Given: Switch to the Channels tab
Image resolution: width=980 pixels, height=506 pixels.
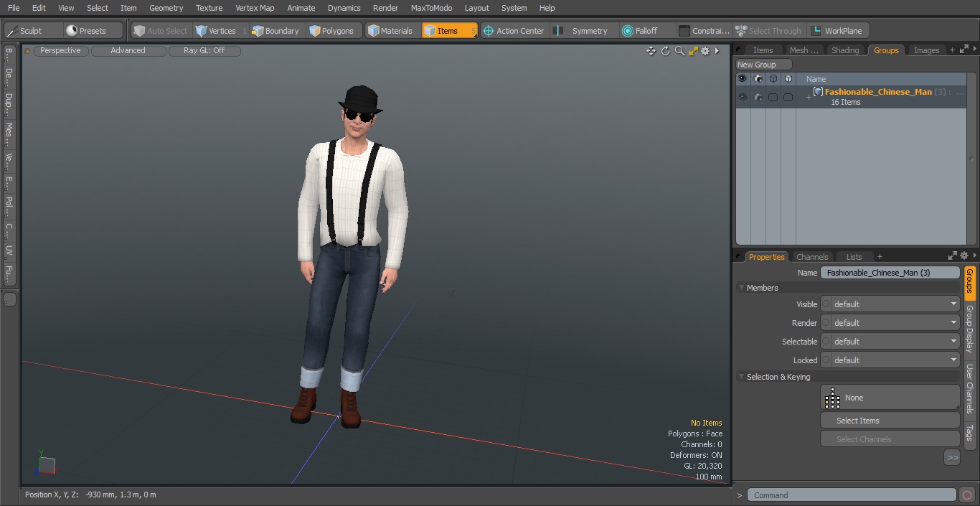Looking at the screenshot, I should pyautogui.click(x=812, y=257).
